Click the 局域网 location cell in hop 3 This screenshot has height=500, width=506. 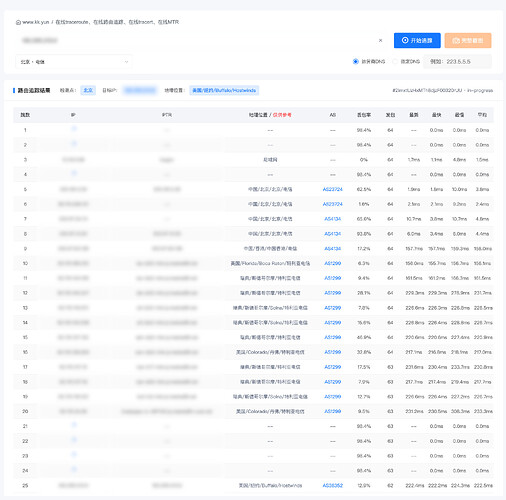click(270, 160)
